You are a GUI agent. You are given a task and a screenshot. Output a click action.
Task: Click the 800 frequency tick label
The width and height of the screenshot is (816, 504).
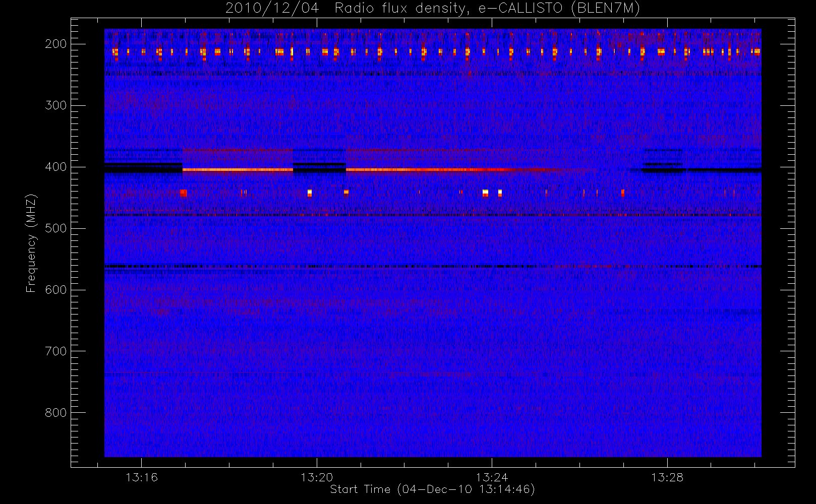56,413
